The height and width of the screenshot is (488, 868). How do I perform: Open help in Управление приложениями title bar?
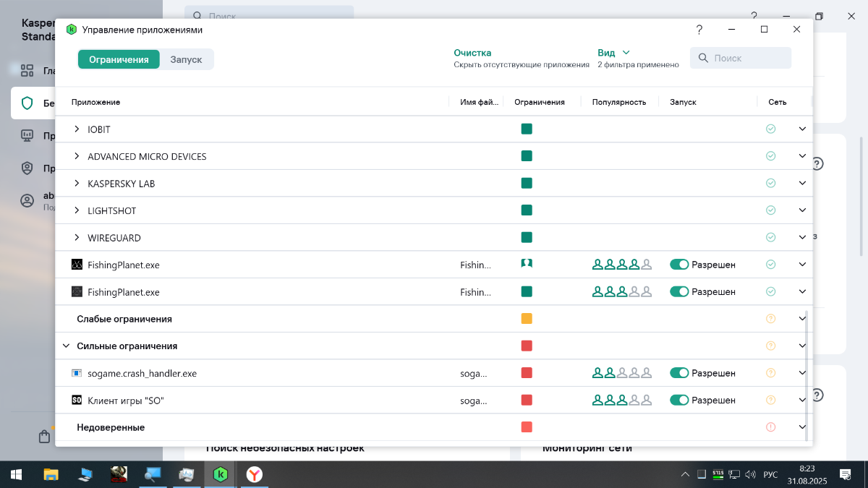[699, 30]
